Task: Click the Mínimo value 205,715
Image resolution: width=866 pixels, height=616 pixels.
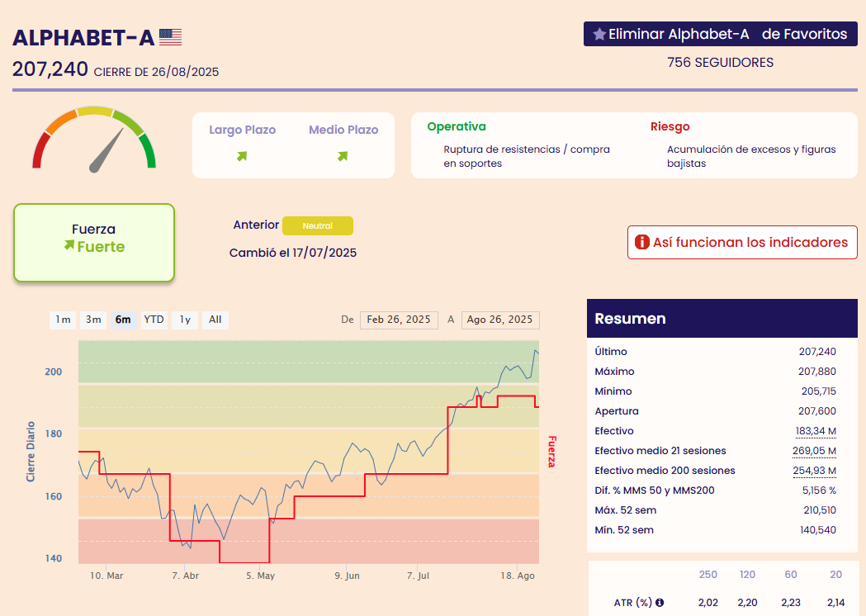Action: pos(818,391)
